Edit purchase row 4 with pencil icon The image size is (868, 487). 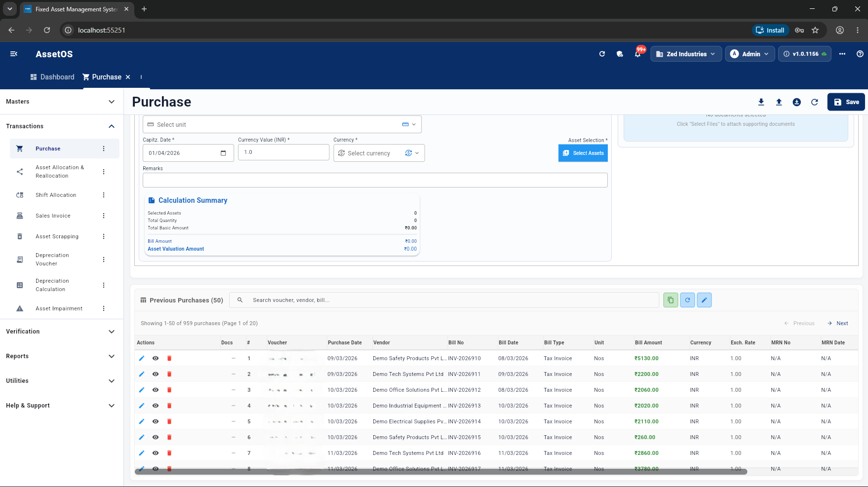(x=142, y=406)
